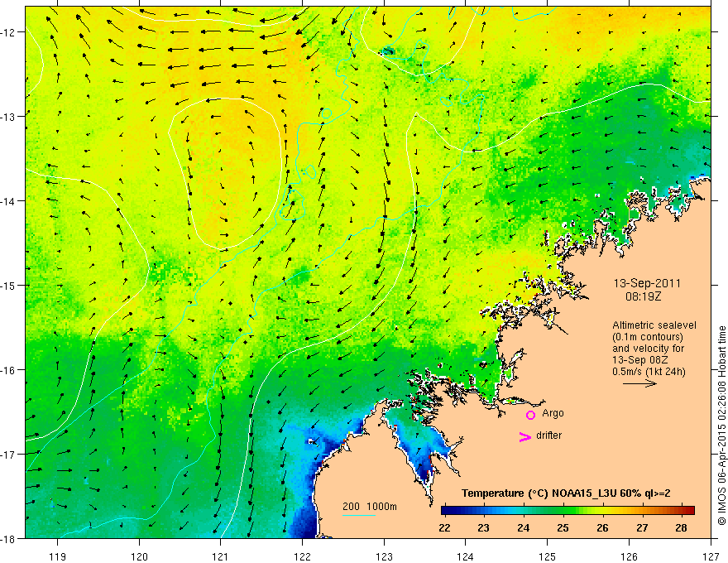Click the colorbar value '24'
Image resolution: width=728 pixels, height=563 pixels.
(x=523, y=527)
